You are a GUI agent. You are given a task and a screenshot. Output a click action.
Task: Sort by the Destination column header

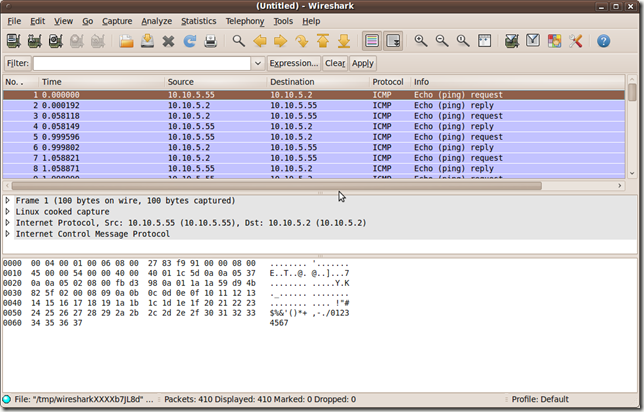318,82
